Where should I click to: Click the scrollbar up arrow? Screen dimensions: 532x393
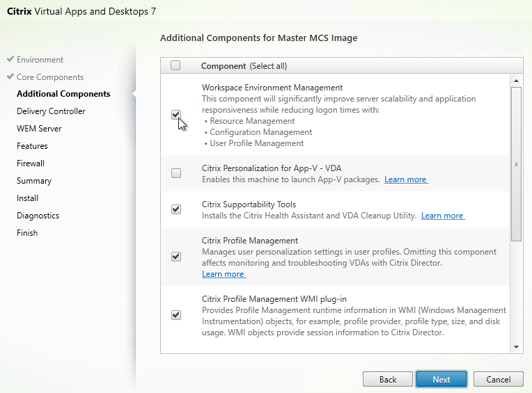pyautogui.click(x=516, y=81)
